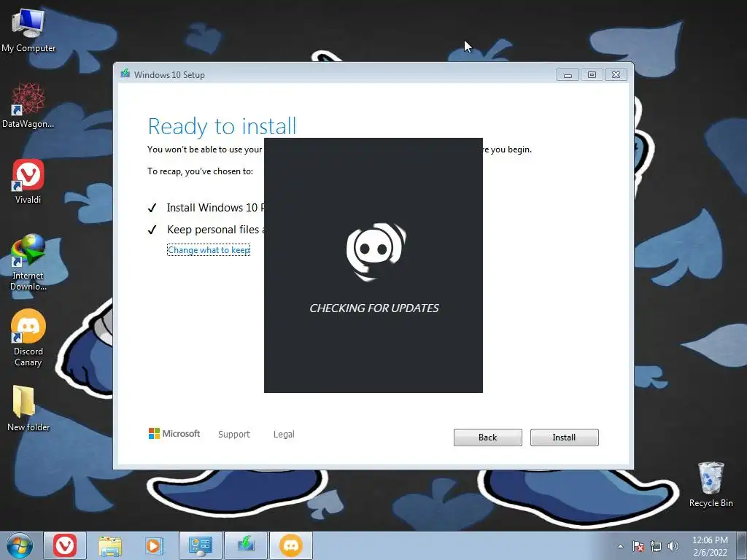Open the My Computer desktop icon

tap(28, 31)
